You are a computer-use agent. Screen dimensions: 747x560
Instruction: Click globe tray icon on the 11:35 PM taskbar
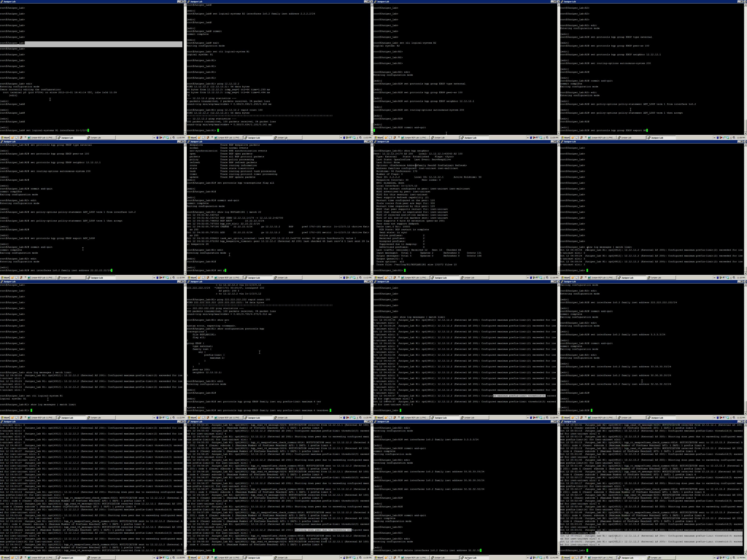pos(167,558)
